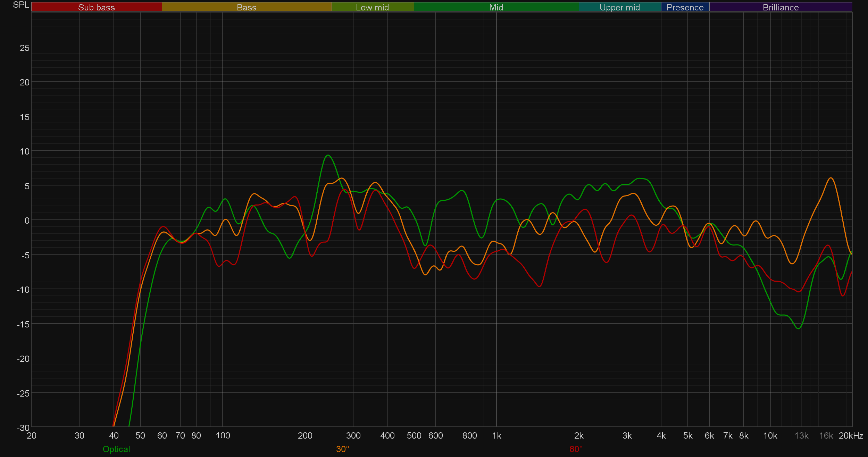868x457 pixels.
Task: Toggle the red 60° legend label
Action: pos(576,449)
